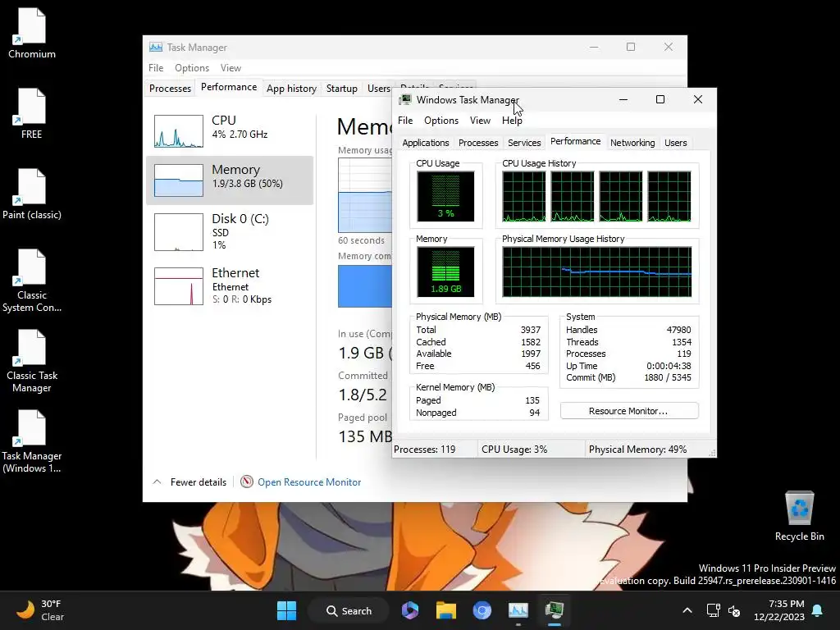Click the first CPU Usage History graph

524,197
